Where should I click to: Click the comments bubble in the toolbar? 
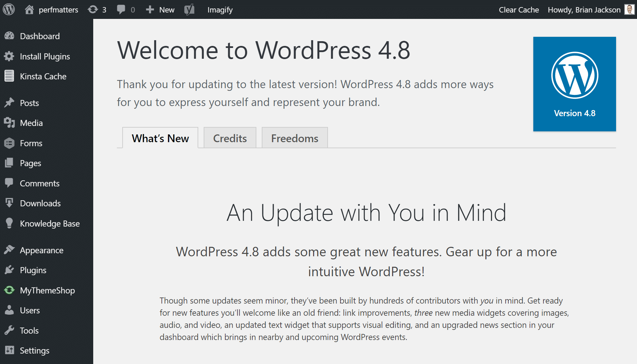(122, 9)
